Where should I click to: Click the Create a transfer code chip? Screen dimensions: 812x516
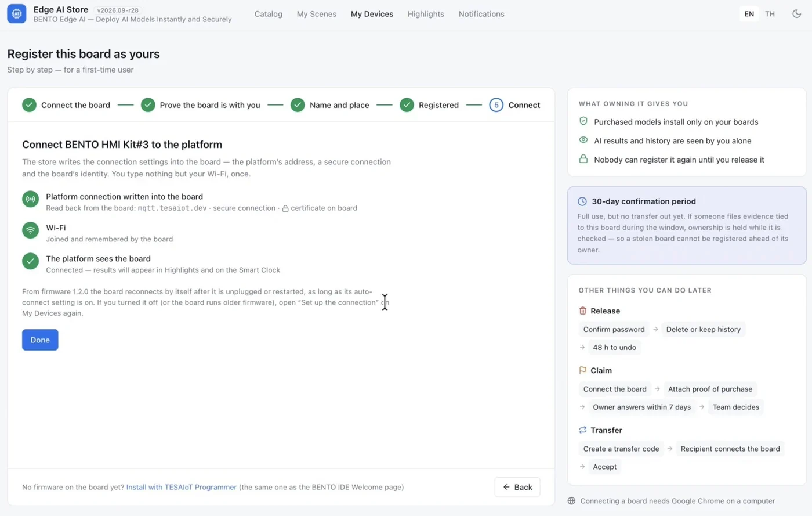(621, 449)
